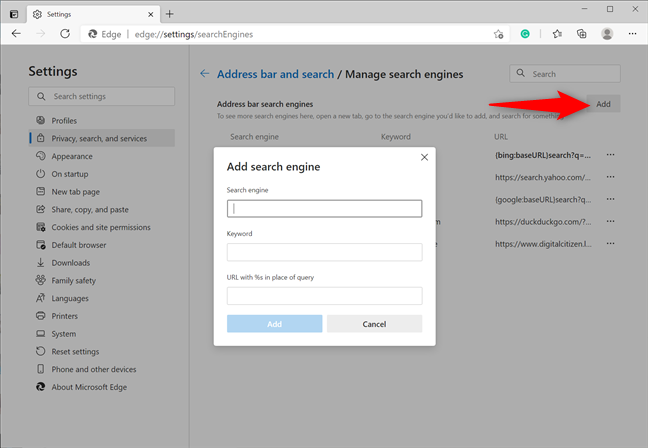The height and width of the screenshot is (448, 648).
Task: Close the Add search engine dialog
Action: 424,157
